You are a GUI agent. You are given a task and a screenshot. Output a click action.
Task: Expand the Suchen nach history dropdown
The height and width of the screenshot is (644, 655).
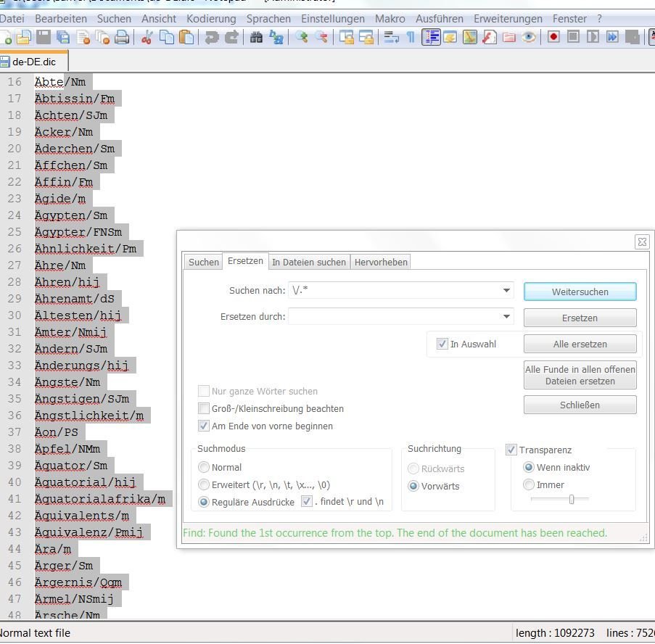point(506,290)
